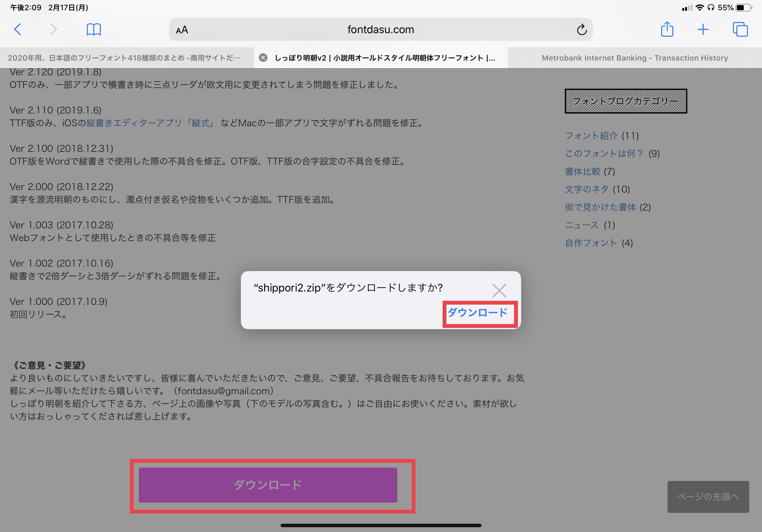Image resolution: width=762 pixels, height=532 pixels.
Task: Confirm ダウンロード in the dialog
Action: 477,313
